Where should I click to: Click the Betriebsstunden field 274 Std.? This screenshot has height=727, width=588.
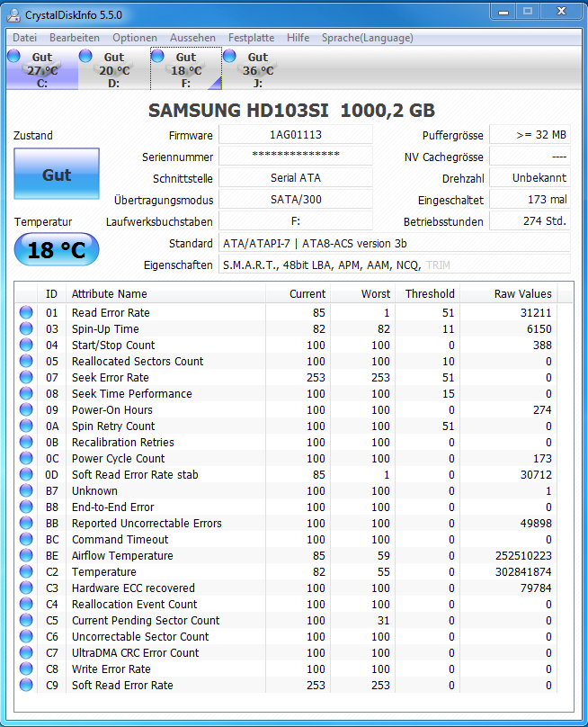click(x=530, y=221)
